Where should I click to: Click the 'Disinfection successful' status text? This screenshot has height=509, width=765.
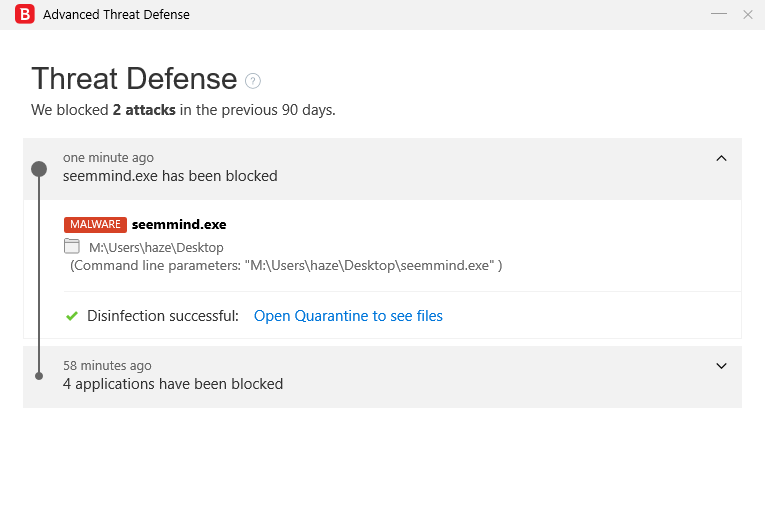163,316
